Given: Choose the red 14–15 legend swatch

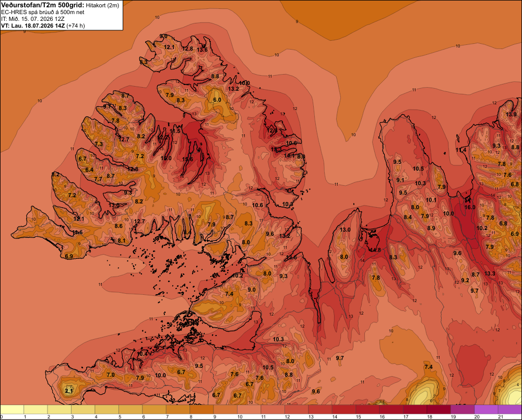Looking at the screenshot, I should pos(344,410).
